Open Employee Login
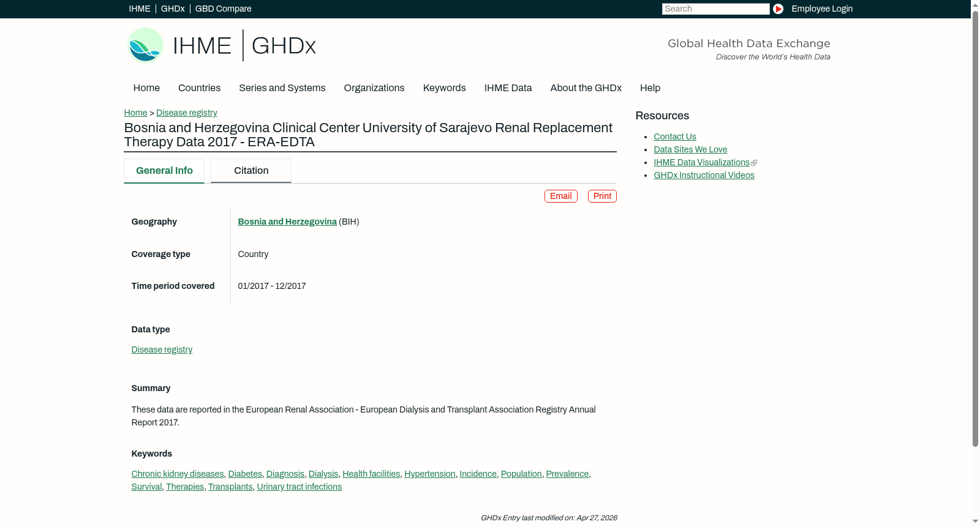The height and width of the screenshot is (527, 980). [822, 9]
